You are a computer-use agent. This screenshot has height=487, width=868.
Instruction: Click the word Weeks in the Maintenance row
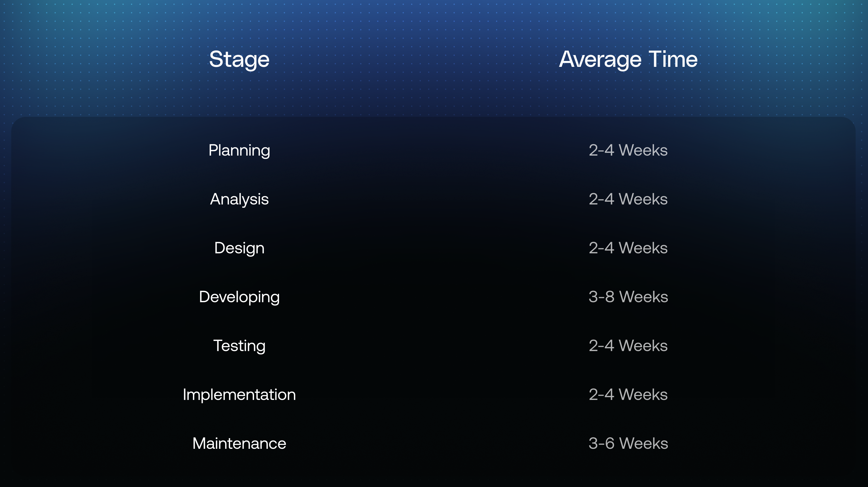(644, 443)
